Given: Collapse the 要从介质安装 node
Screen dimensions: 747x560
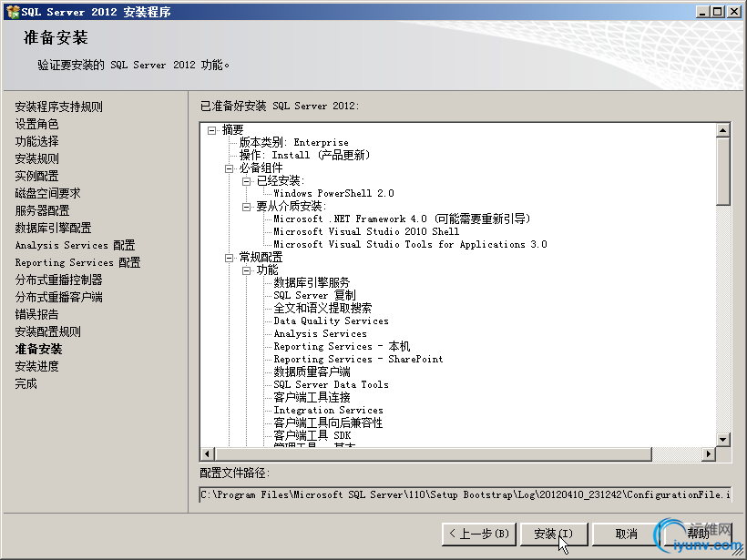Looking at the screenshot, I should (x=246, y=207).
